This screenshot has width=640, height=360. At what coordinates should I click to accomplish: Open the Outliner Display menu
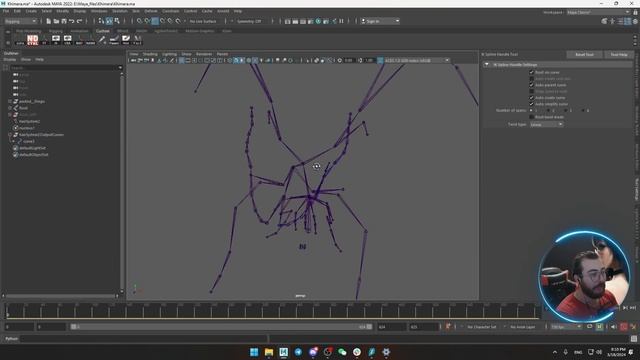[x=10, y=60]
